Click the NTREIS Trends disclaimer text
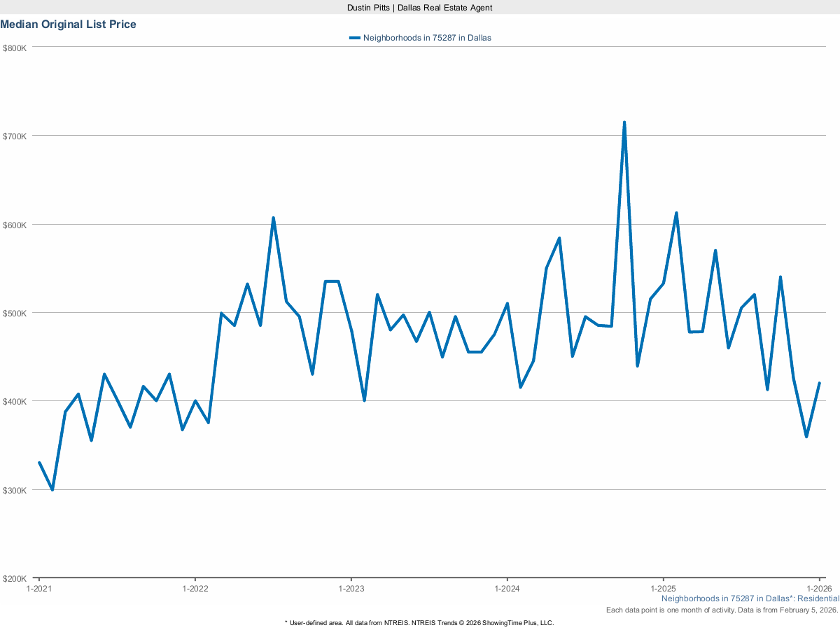 click(419, 622)
